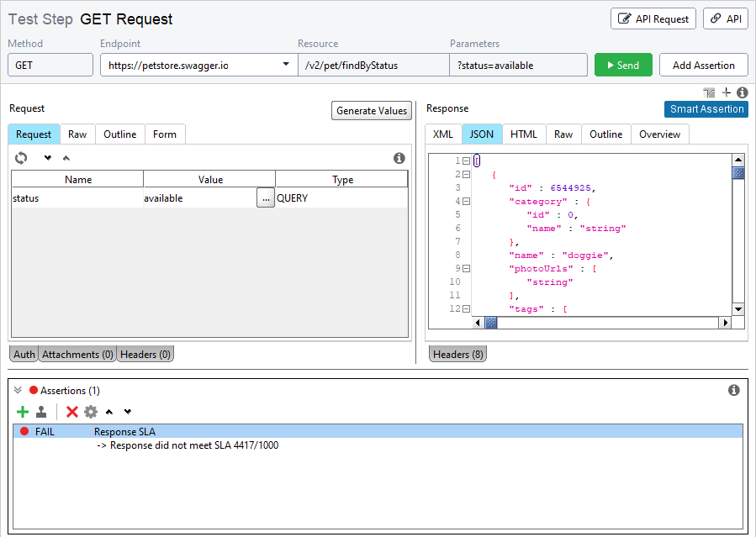Add a new assertion with green plus
The image size is (756, 537).
click(x=23, y=412)
